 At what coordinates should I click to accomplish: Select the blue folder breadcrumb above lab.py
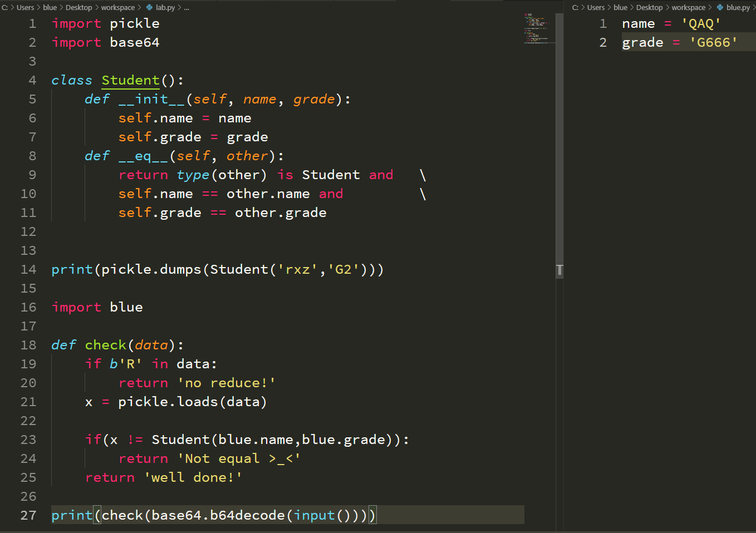pos(50,7)
